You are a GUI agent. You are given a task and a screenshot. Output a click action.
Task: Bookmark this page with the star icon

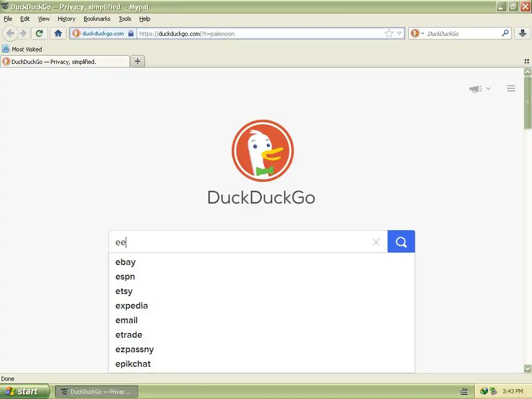tap(389, 33)
